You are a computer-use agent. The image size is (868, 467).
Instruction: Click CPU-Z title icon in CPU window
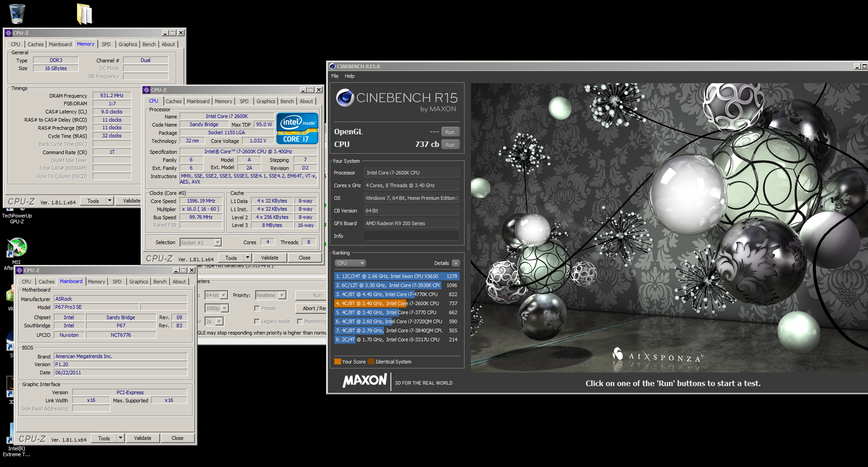tap(147, 90)
